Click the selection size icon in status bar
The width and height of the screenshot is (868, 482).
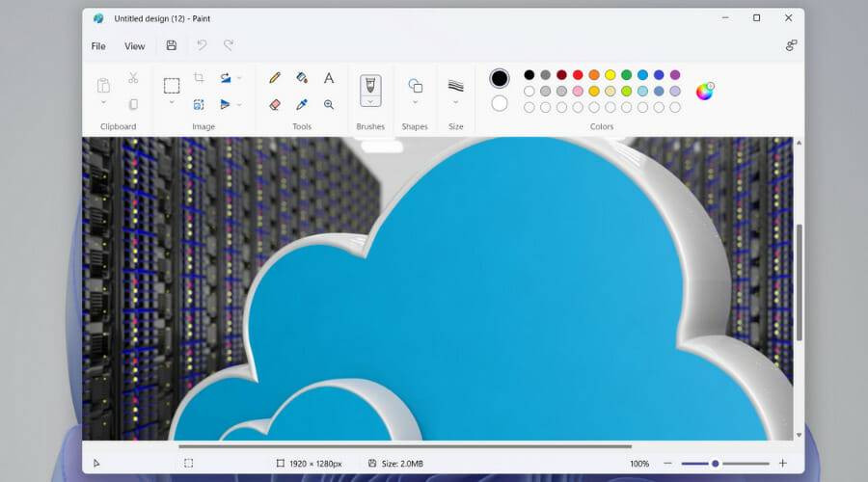coord(189,463)
